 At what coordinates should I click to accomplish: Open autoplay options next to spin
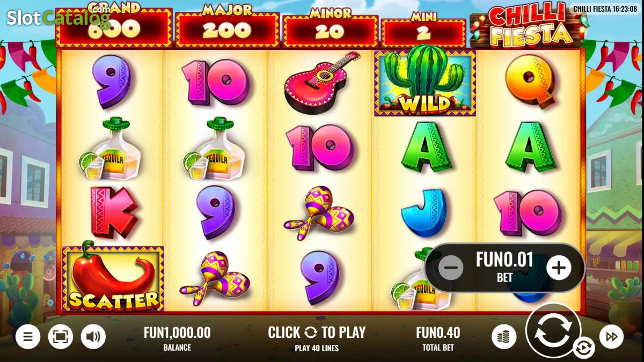[582, 348]
